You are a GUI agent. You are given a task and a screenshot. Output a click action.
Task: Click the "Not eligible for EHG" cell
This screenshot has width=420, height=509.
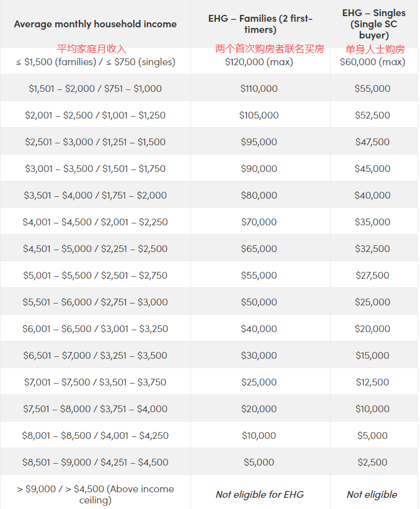(259, 495)
